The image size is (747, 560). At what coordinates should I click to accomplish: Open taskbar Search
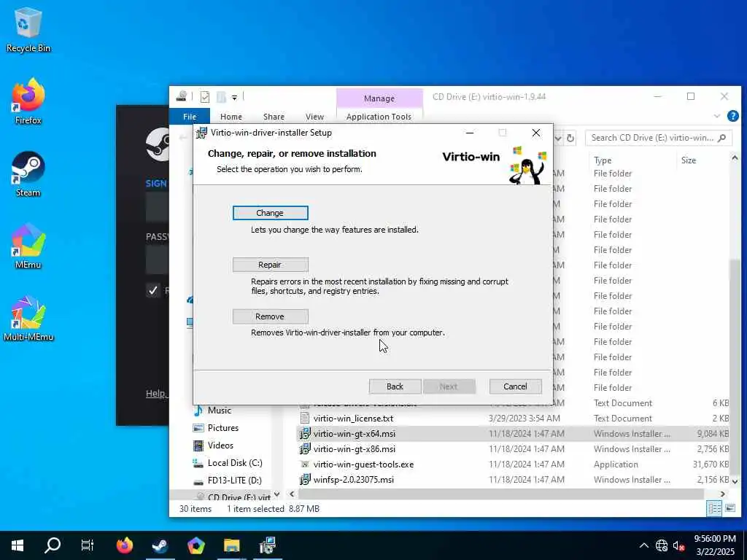[x=53, y=545]
